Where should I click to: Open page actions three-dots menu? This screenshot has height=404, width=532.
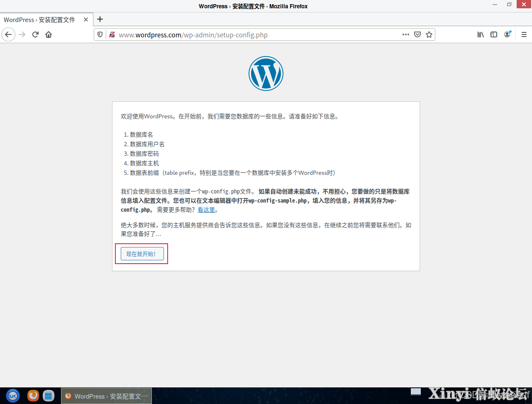[x=406, y=35]
